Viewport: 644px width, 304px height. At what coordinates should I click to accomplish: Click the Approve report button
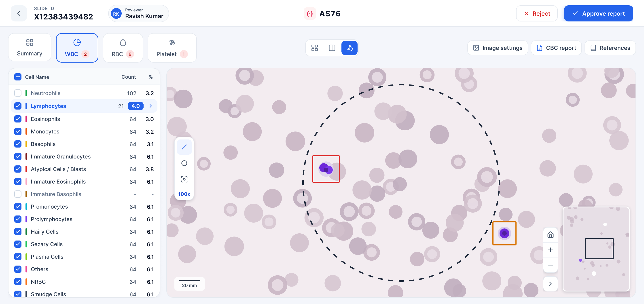click(598, 13)
